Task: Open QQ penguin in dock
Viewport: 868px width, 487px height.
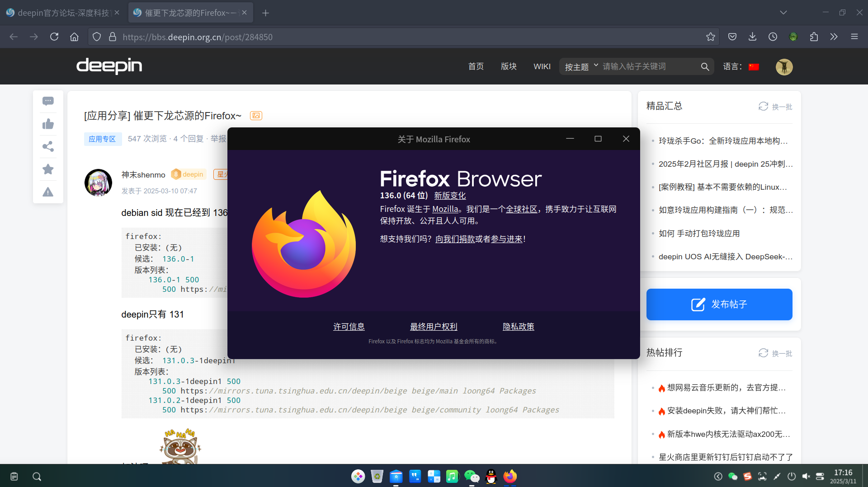Action: pos(491,476)
